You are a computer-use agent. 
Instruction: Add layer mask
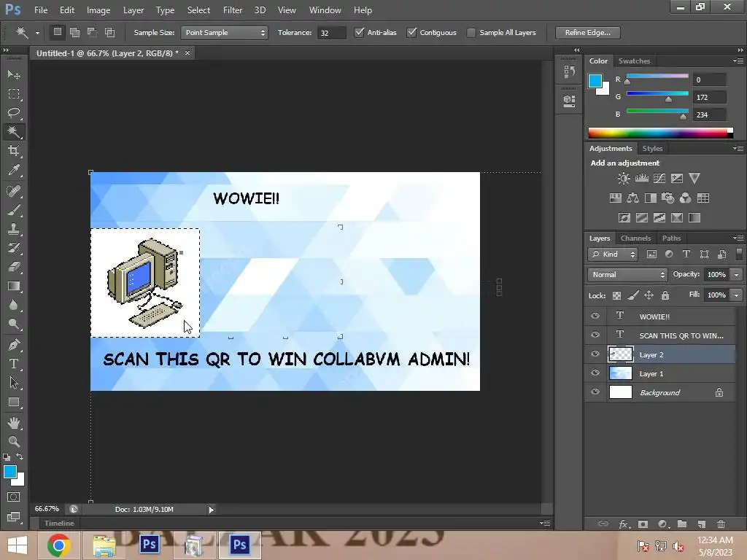tap(643, 524)
